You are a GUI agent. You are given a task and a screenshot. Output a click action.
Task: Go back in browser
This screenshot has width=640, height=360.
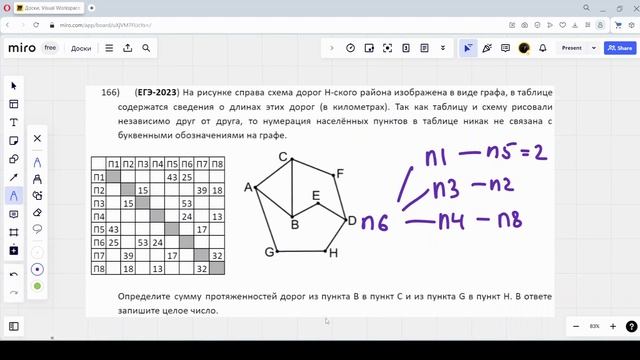[x=7, y=25]
